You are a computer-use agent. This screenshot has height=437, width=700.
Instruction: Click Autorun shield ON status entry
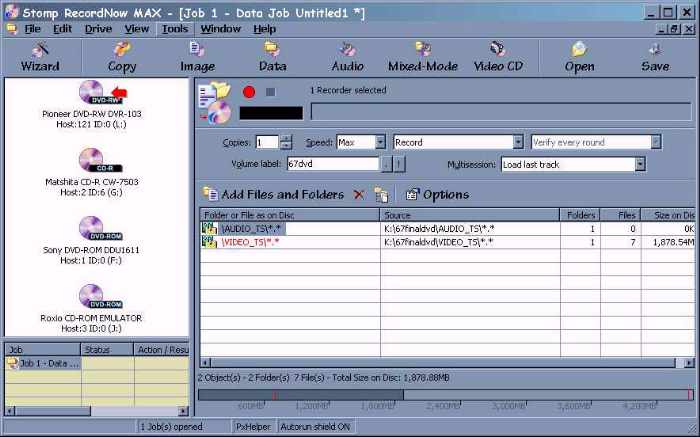[x=315, y=427]
